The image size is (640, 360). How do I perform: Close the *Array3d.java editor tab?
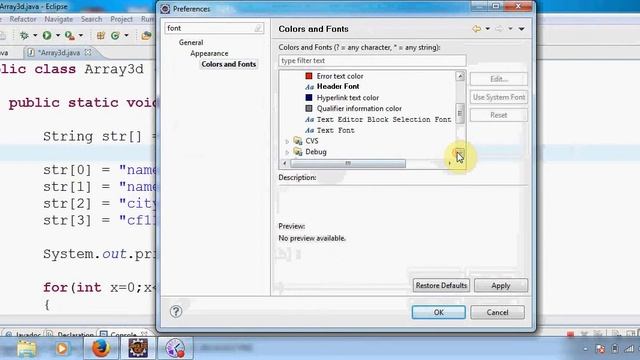88,52
